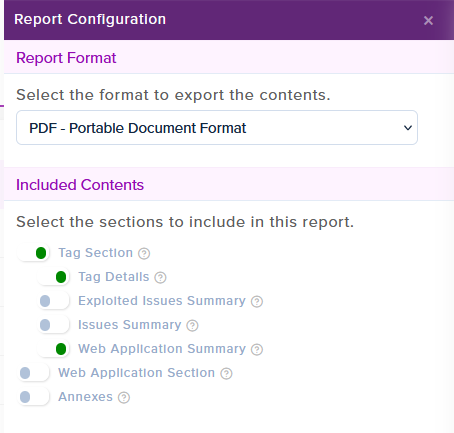
Task: Click the dropdown chevron arrow in format selector
Action: (x=408, y=128)
